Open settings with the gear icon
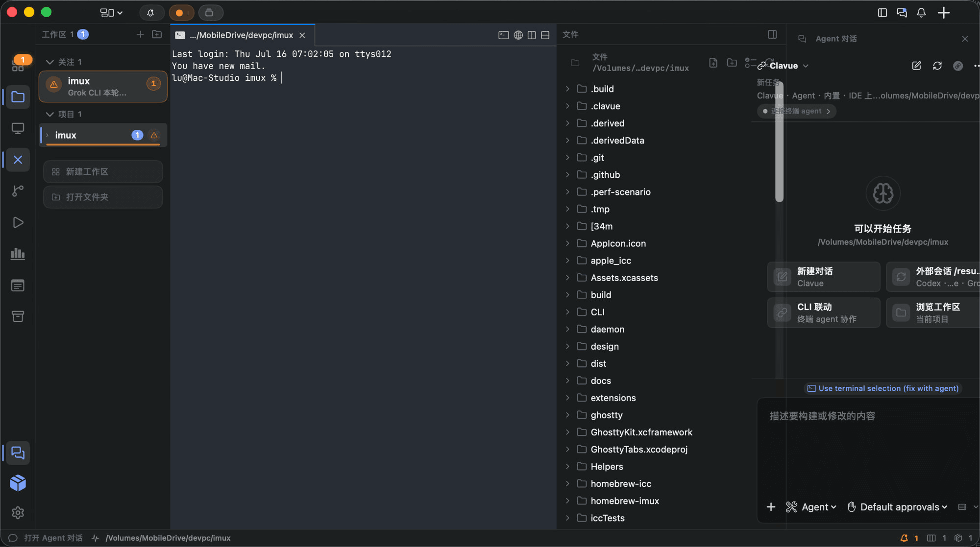980x547 pixels. point(18,513)
